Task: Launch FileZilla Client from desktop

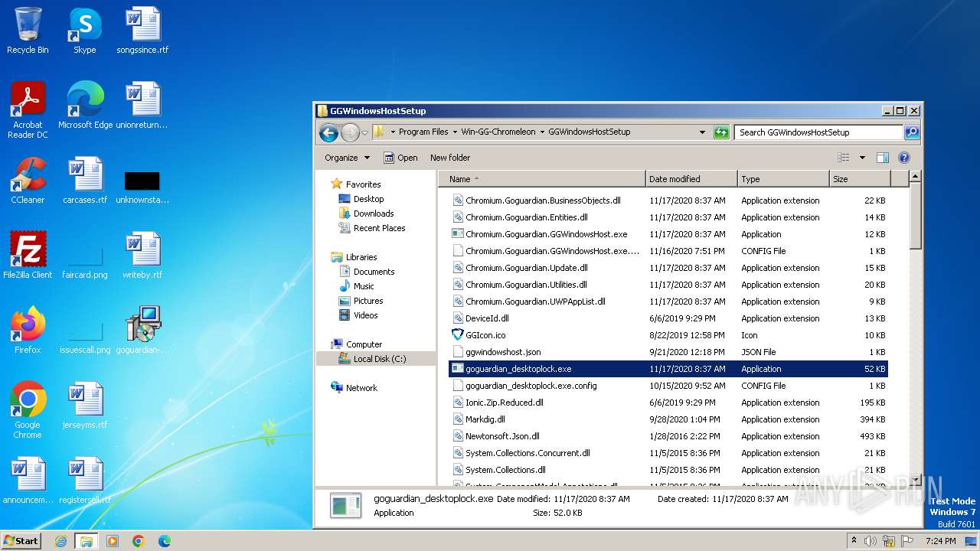Action: click(28, 256)
